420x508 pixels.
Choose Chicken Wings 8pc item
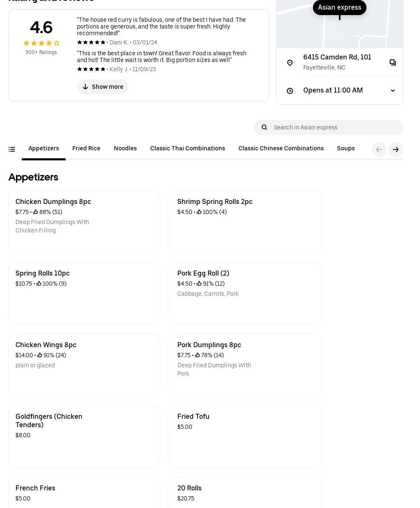point(84,364)
